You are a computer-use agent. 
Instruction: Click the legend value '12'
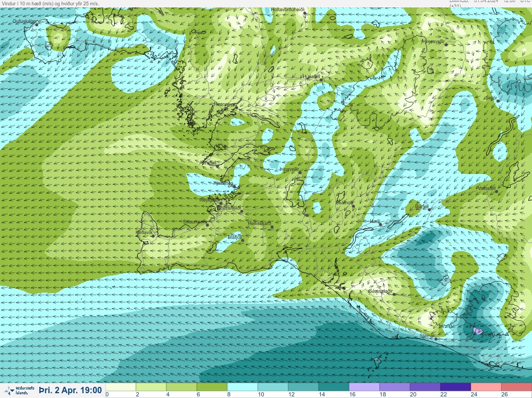[x=291, y=395]
